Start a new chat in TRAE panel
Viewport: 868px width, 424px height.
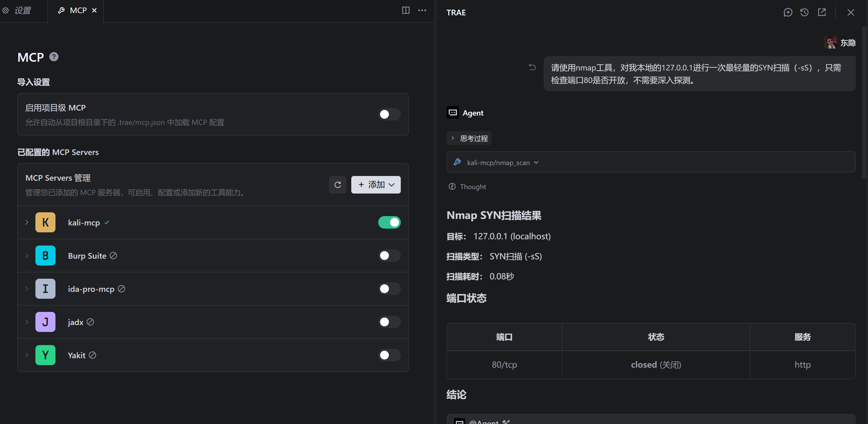click(787, 13)
